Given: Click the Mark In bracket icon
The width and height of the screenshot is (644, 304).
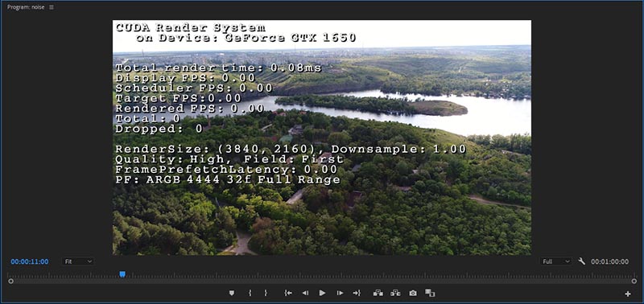Looking at the screenshot, I should point(250,293).
